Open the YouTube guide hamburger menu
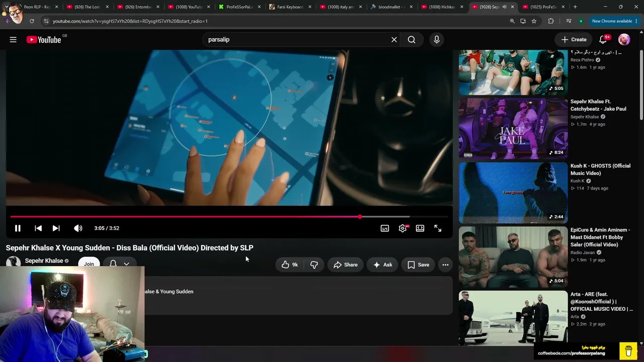 click(x=13, y=40)
